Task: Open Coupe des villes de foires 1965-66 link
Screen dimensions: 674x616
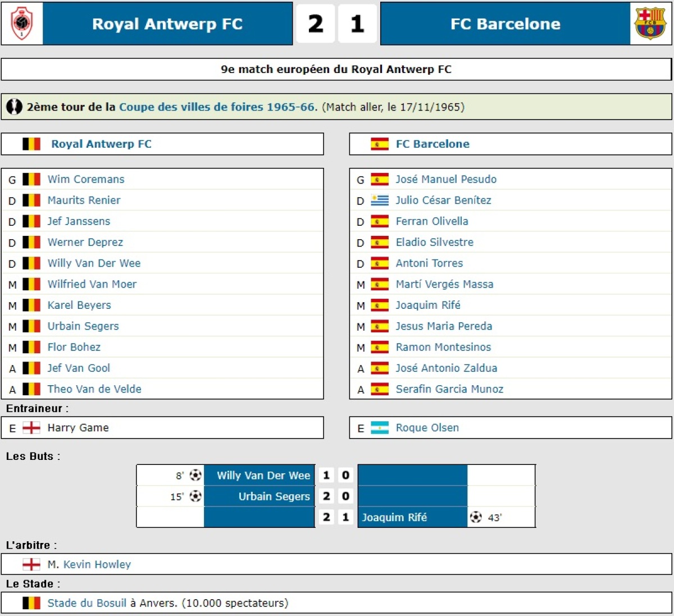Action: pyautogui.click(x=218, y=107)
